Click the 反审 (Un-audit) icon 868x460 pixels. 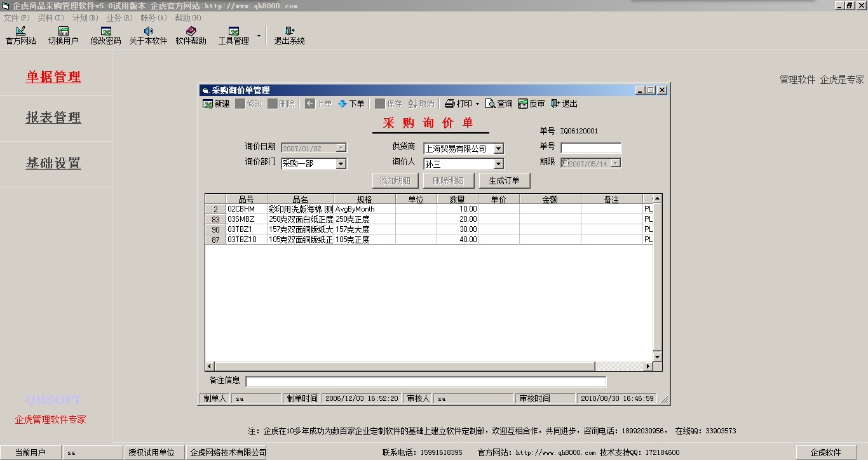523,104
